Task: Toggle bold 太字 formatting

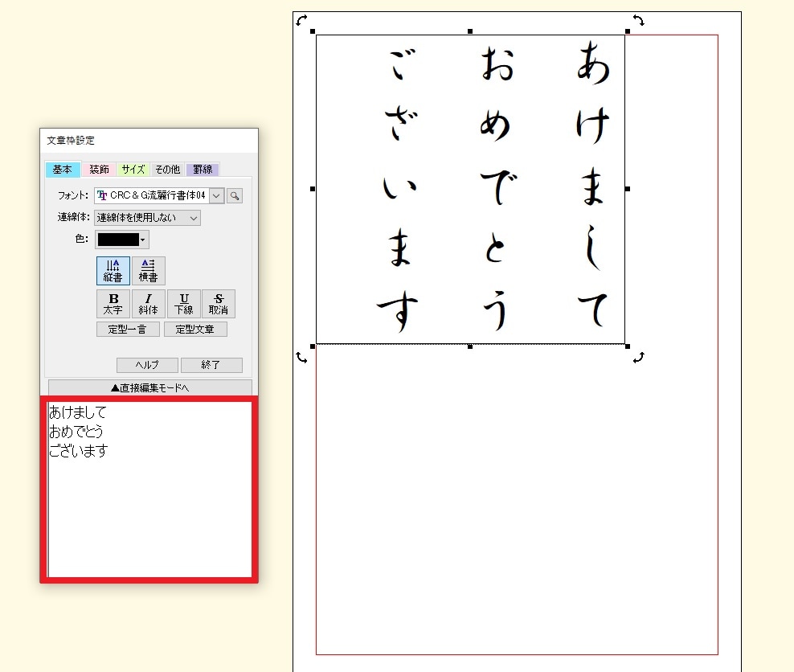Action: pyautogui.click(x=113, y=304)
